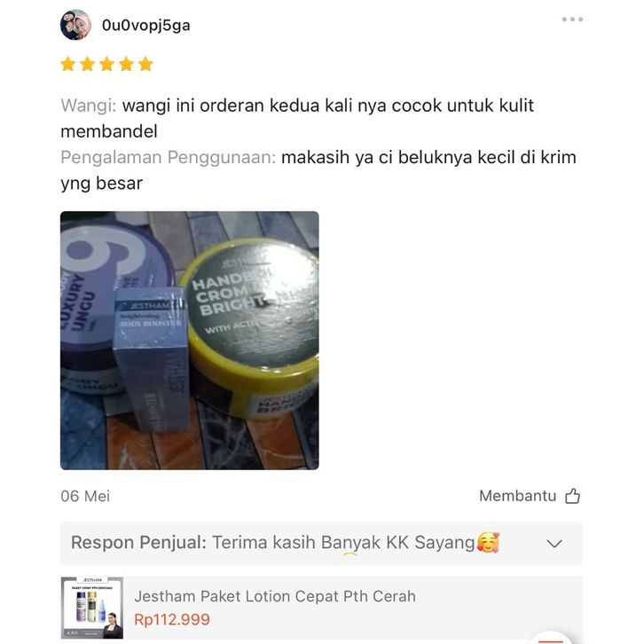
Task: Tap the Wangi review label
Action: point(89,106)
